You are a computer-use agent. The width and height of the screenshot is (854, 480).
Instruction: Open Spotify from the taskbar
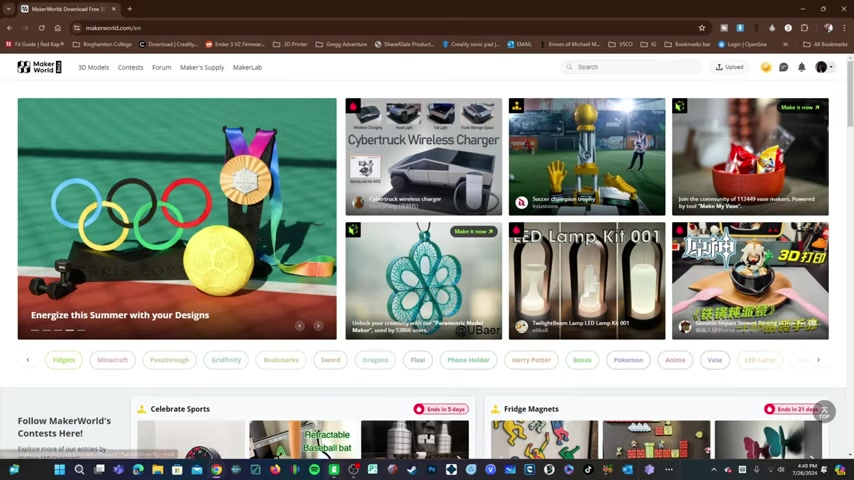click(x=314, y=469)
